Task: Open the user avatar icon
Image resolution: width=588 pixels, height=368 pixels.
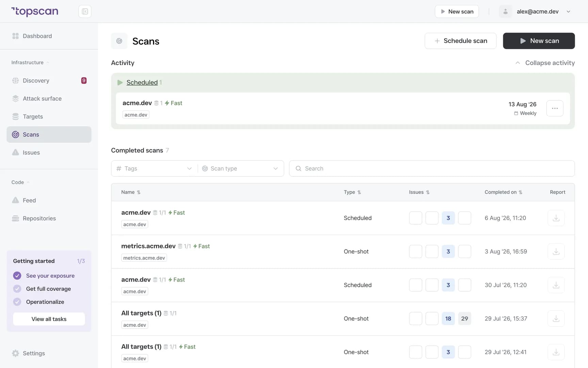Action: pyautogui.click(x=505, y=11)
